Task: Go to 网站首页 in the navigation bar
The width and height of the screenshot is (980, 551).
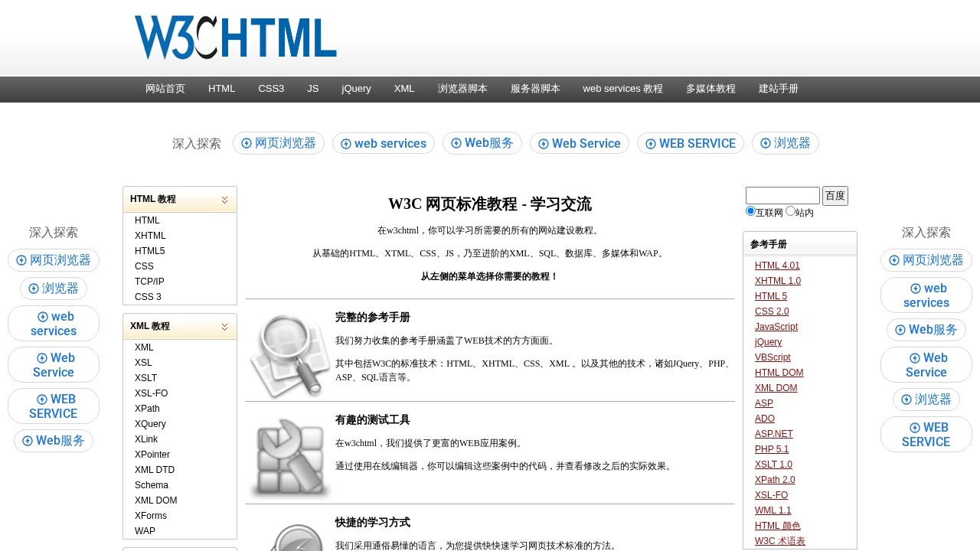Action: 165,89
